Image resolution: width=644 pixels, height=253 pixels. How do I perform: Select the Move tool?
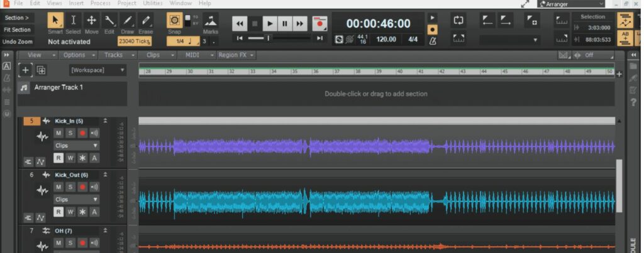[92, 22]
